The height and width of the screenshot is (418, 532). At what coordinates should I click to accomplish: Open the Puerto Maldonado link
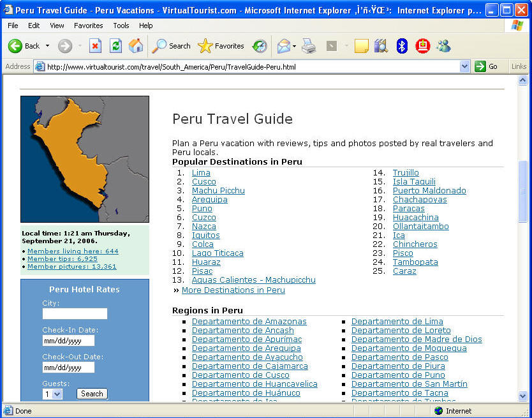429,191
